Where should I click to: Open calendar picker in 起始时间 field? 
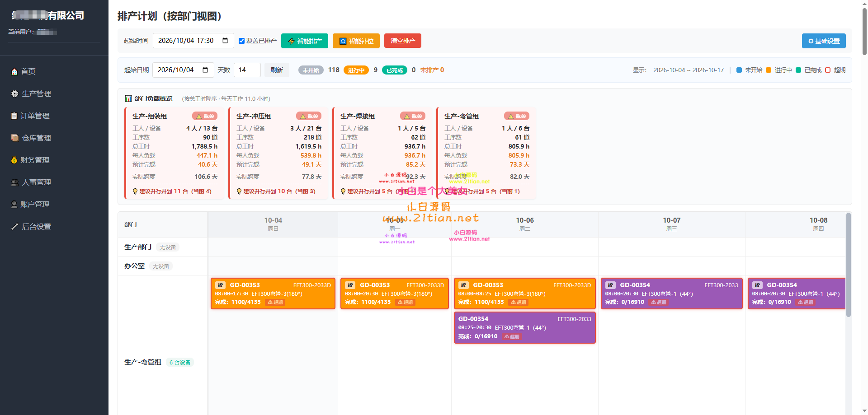(225, 41)
